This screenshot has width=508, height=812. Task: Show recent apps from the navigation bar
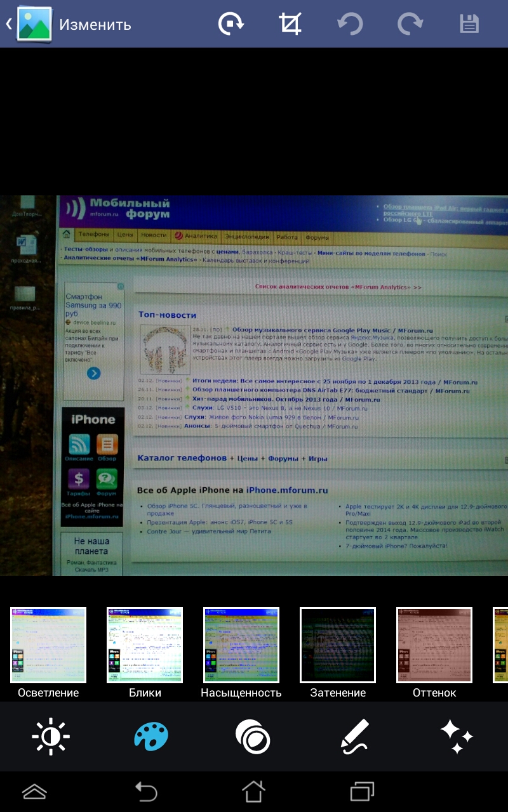coord(362,792)
